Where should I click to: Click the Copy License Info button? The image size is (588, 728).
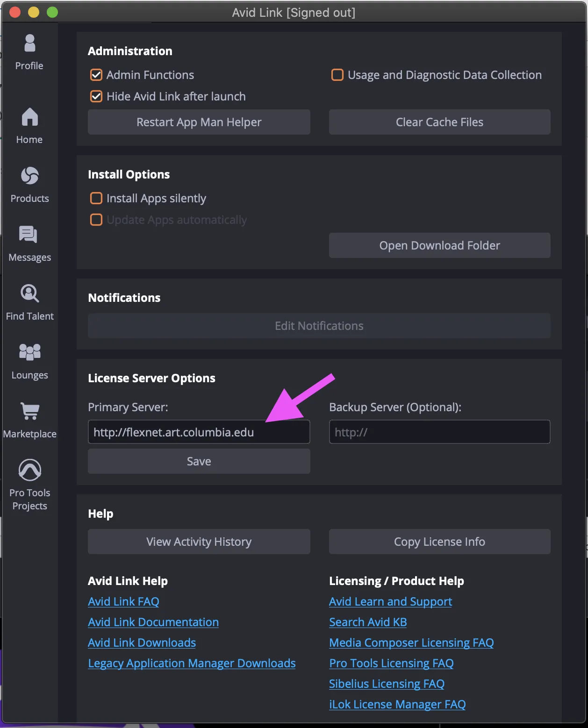coord(440,542)
